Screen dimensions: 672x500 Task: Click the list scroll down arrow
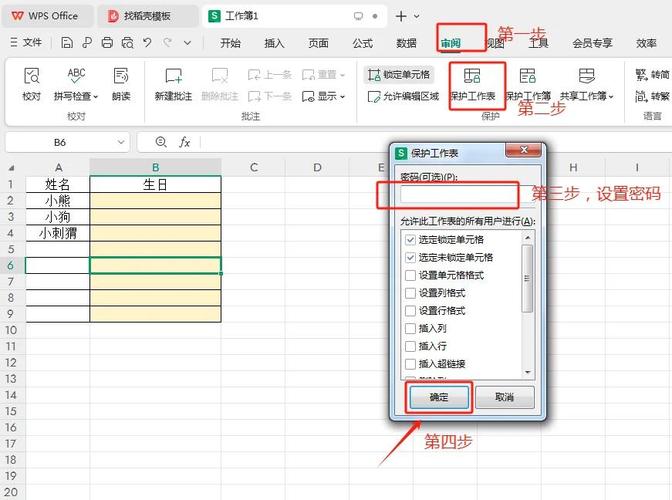click(x=528, y=373)
